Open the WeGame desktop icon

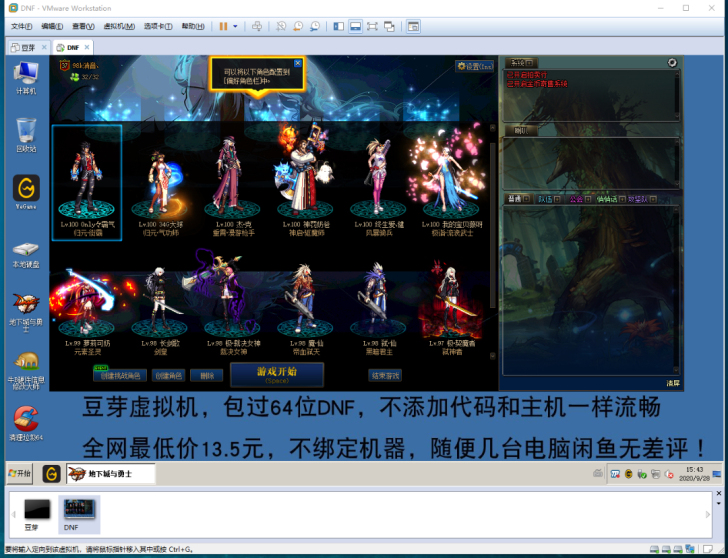[x=26, y=188]
